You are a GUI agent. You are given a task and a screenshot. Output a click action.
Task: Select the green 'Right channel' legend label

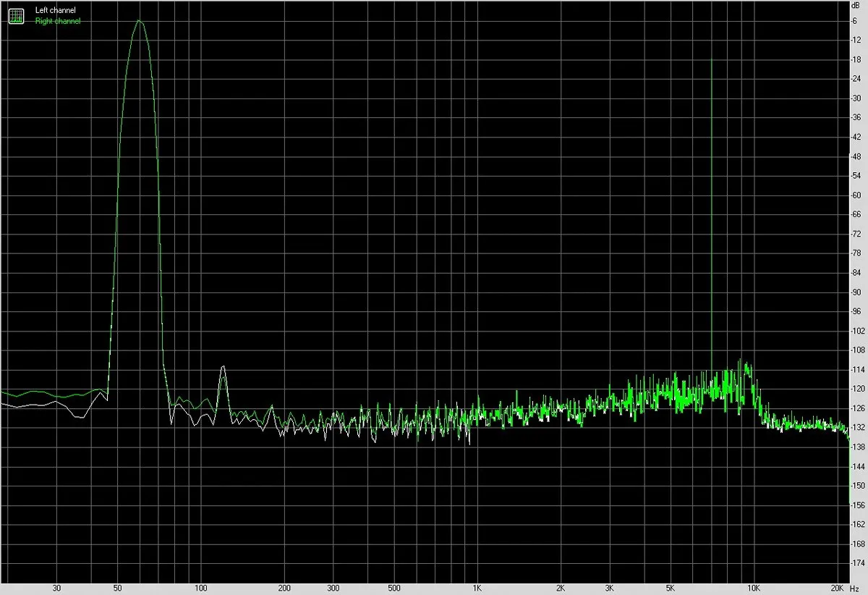(x=58, y=21)
